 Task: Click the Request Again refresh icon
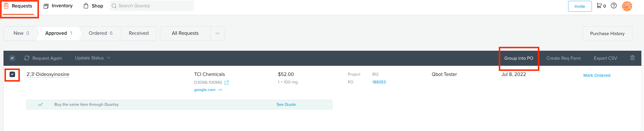[x=27, y=58]
